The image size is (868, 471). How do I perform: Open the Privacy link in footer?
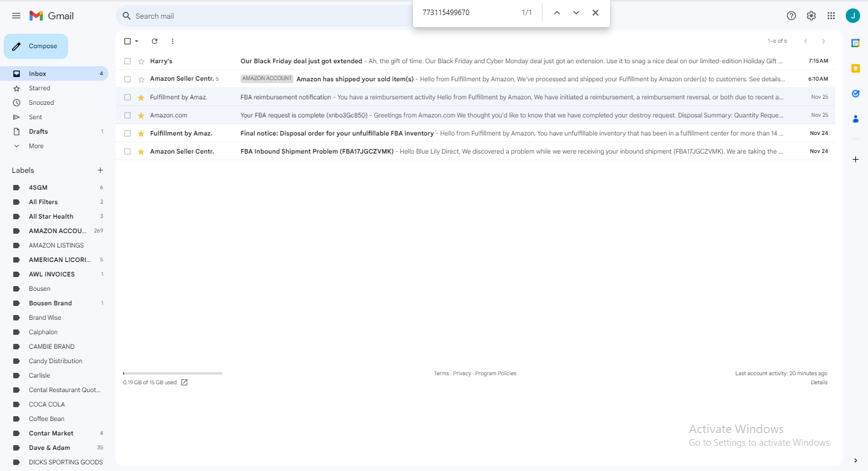click(462, 373)
